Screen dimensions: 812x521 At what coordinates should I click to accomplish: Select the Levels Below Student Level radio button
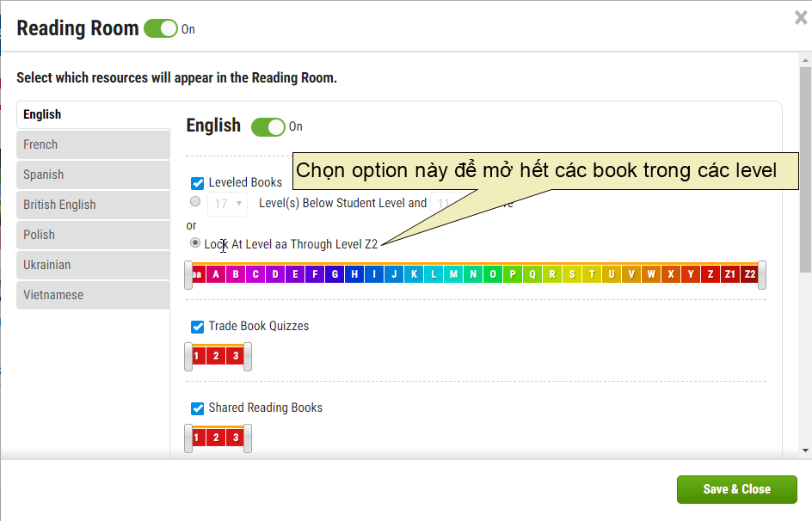[x=195, y=201]
